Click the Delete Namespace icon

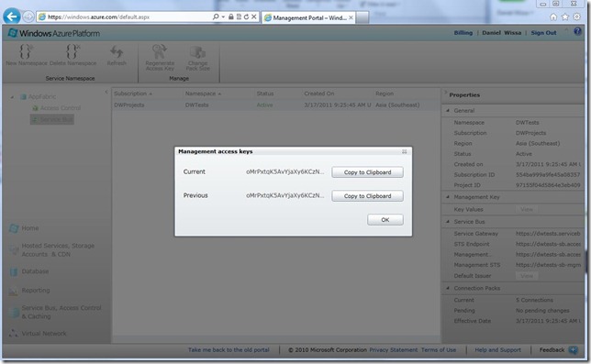[x=72, y=51]
